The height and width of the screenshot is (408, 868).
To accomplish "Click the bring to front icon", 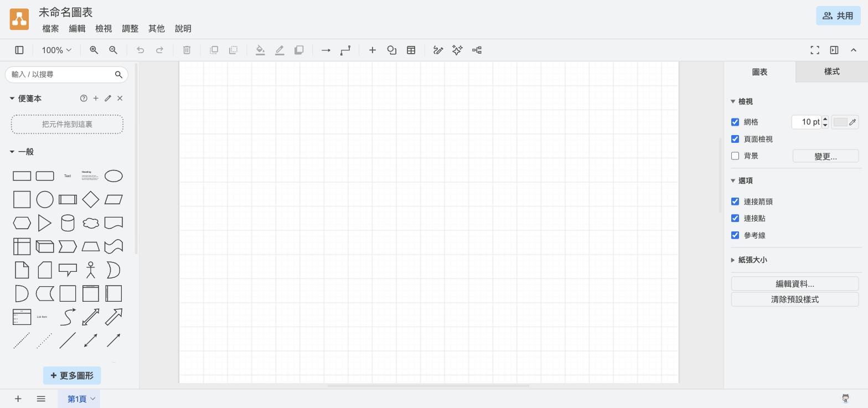I will click(214, 50).
